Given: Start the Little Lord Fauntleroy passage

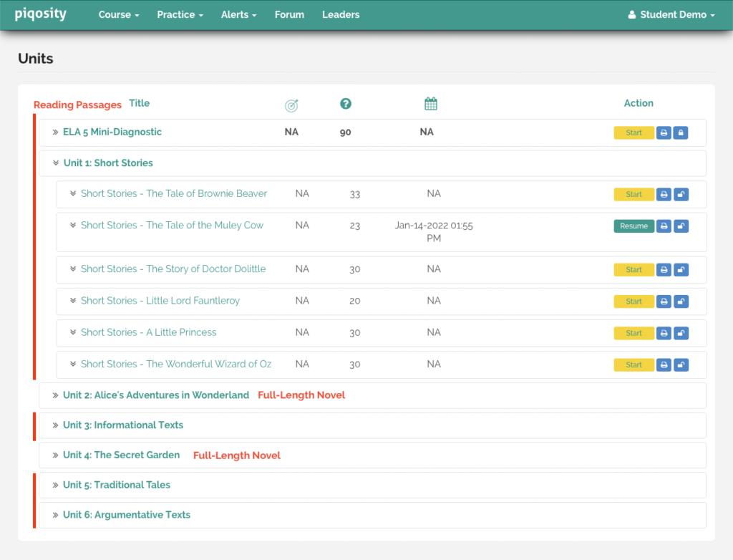Looking at the screenshot, I should pyautogui.click(x=634, y=301).
